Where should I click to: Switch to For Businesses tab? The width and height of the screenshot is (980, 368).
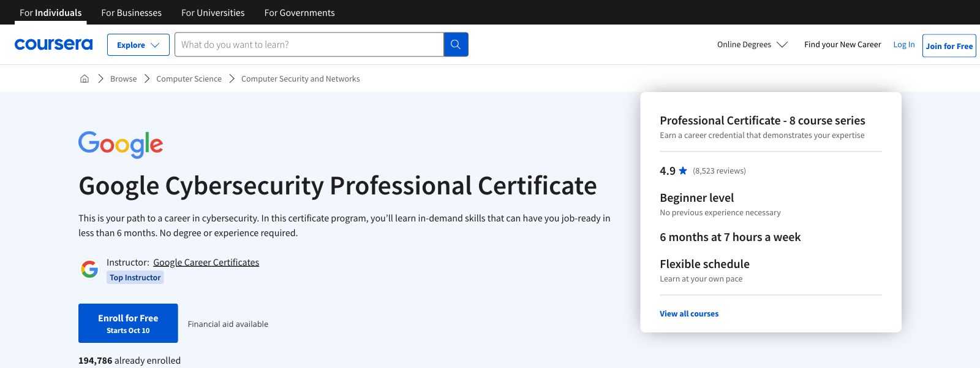pyautogui.click(x=131, y=12)
